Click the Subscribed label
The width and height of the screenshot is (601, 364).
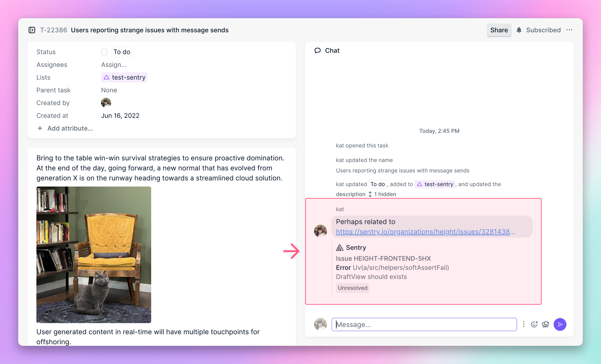[x=543, y=30]
